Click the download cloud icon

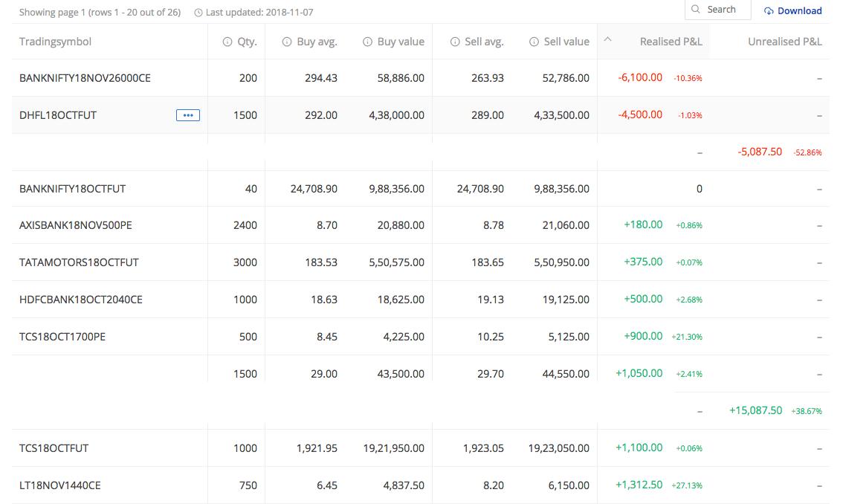pos(769,10)
